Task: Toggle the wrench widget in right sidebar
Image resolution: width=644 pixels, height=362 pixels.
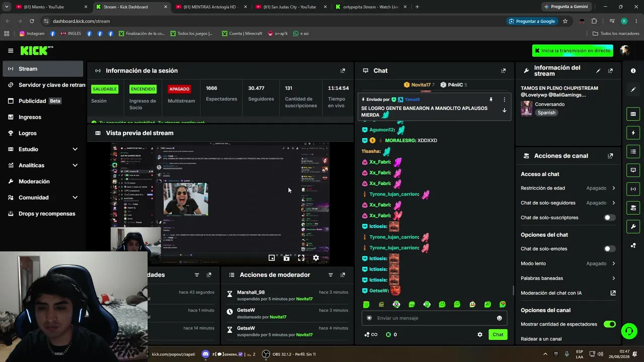Action: [633, 226]
